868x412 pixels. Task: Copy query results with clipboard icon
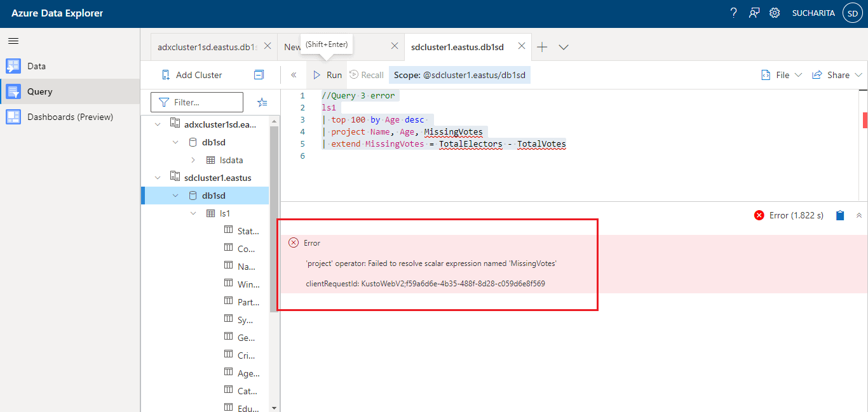coord(839,215)
